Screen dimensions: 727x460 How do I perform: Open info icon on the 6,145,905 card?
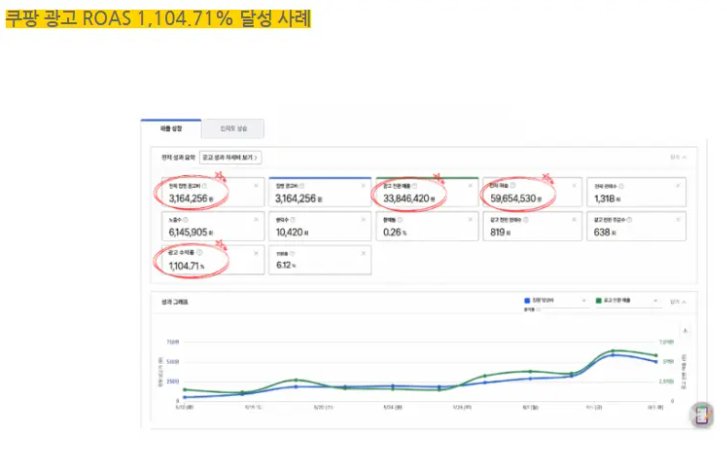click(185, 219)
